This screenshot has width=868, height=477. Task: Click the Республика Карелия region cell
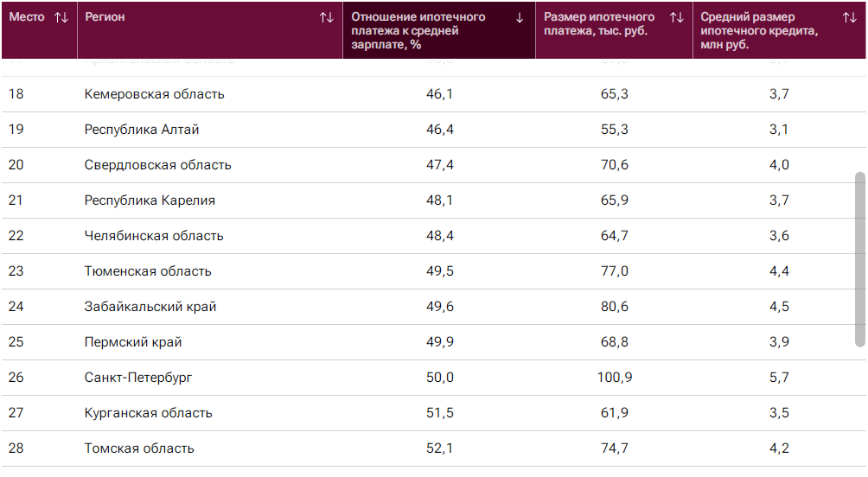[x=150, y=200]
